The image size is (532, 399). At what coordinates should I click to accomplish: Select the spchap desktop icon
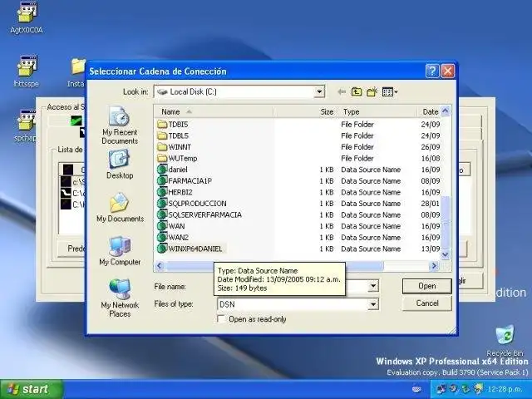pyautogui.click(x=26, y=126)
